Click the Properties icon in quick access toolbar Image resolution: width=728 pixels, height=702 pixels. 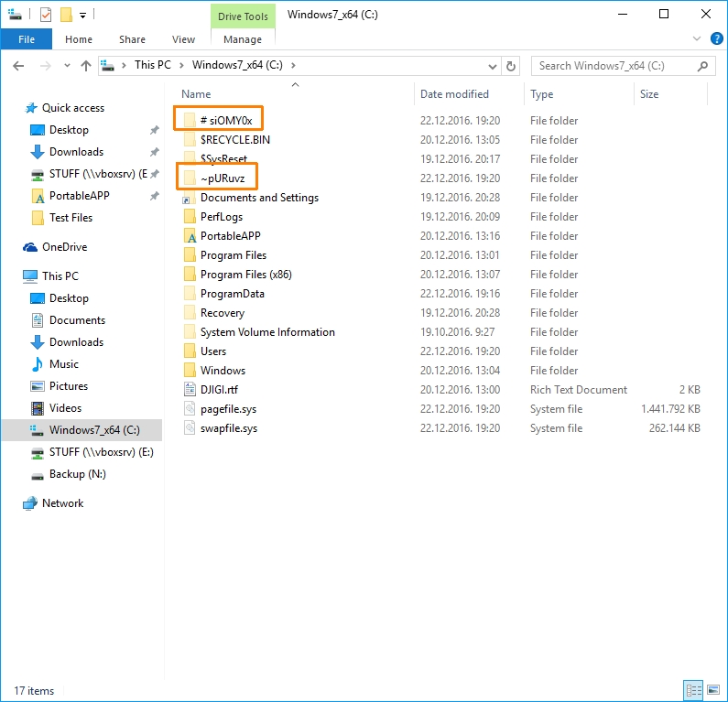click(46, 15)
